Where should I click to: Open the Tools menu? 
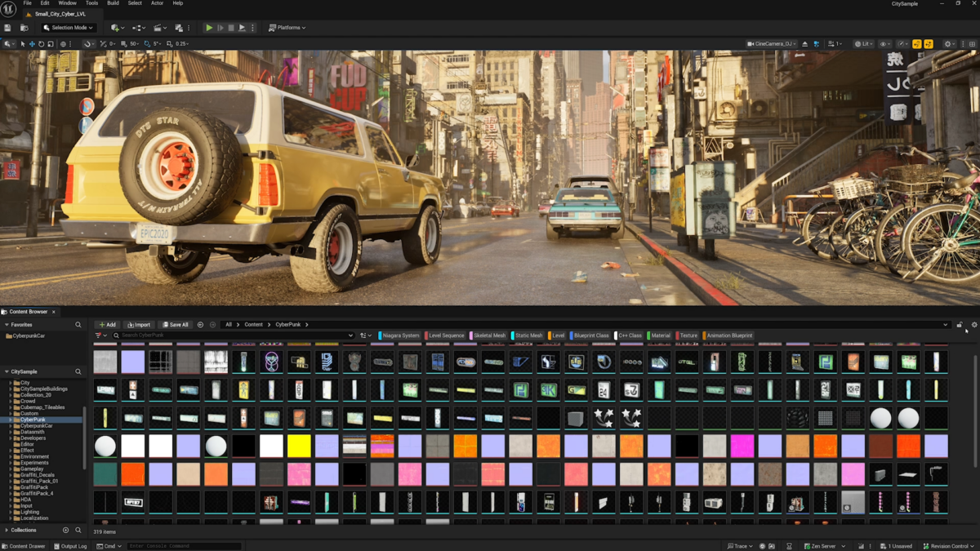coord(91,3)
